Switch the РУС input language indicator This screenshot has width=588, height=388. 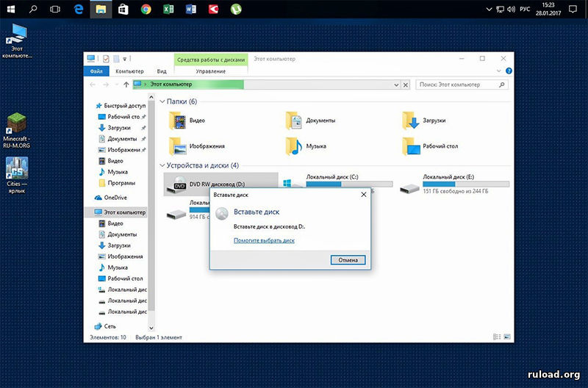525,10
